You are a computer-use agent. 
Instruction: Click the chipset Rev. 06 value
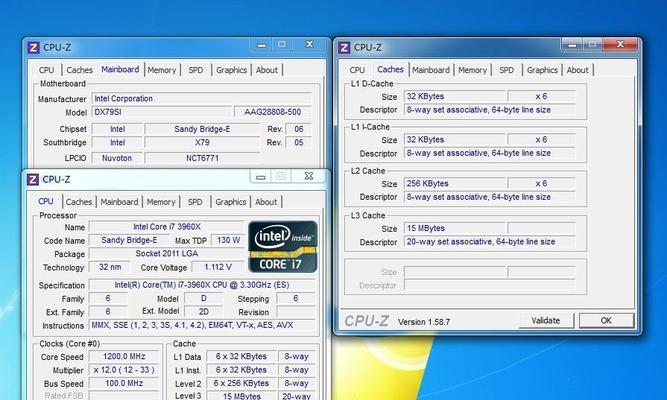299,129
